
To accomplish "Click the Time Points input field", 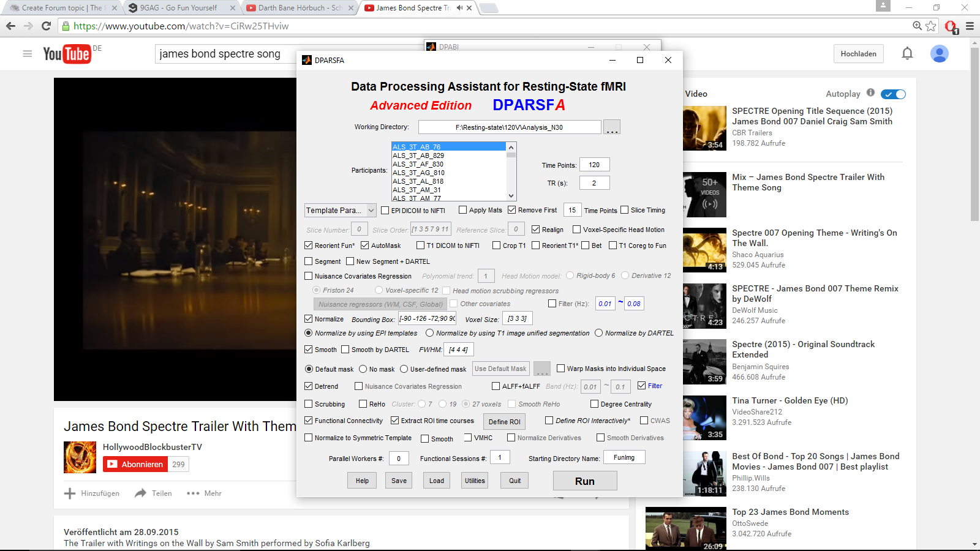I will coord(594,165).
